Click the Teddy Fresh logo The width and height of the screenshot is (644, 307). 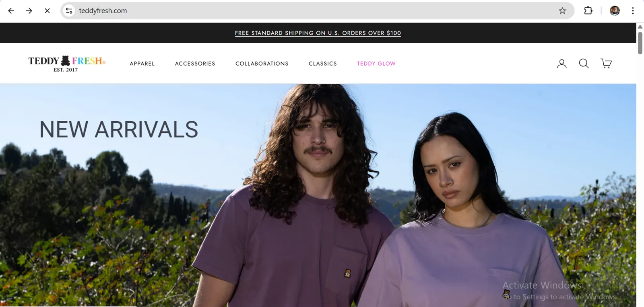click(67, 64)
